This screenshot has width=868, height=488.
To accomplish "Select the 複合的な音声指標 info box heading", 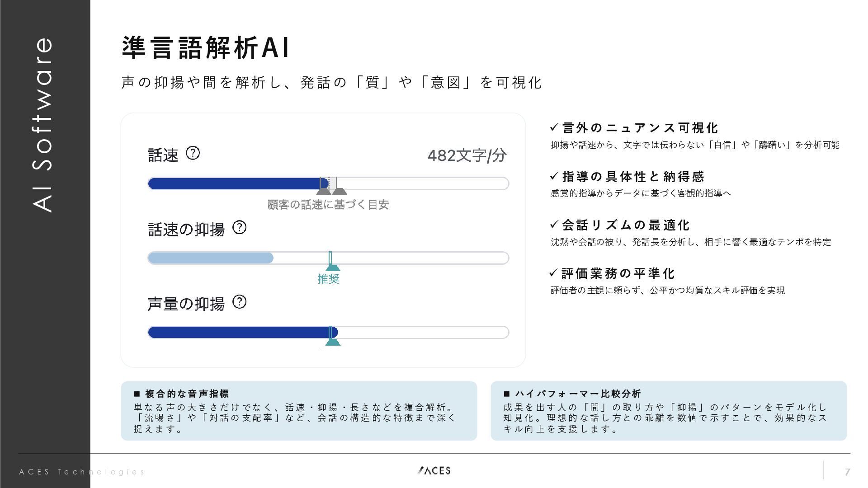I will (187, 394).
